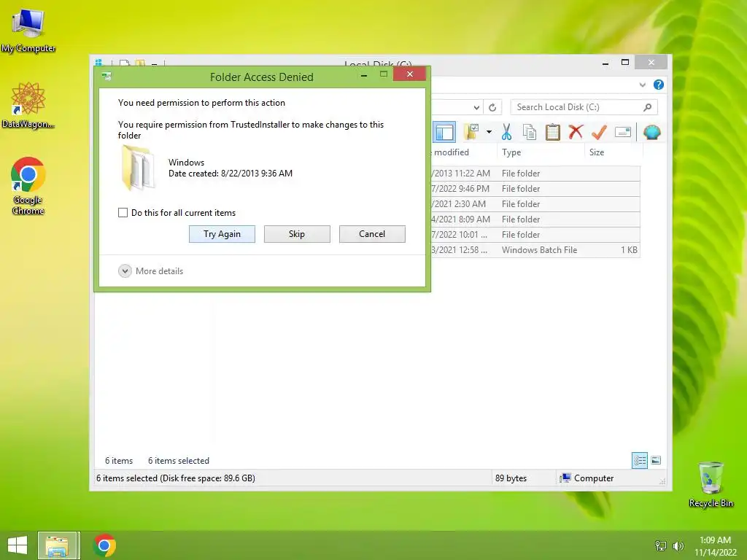
Task: Click Explorer window system menu icon
Action: (x=98, y=63)
